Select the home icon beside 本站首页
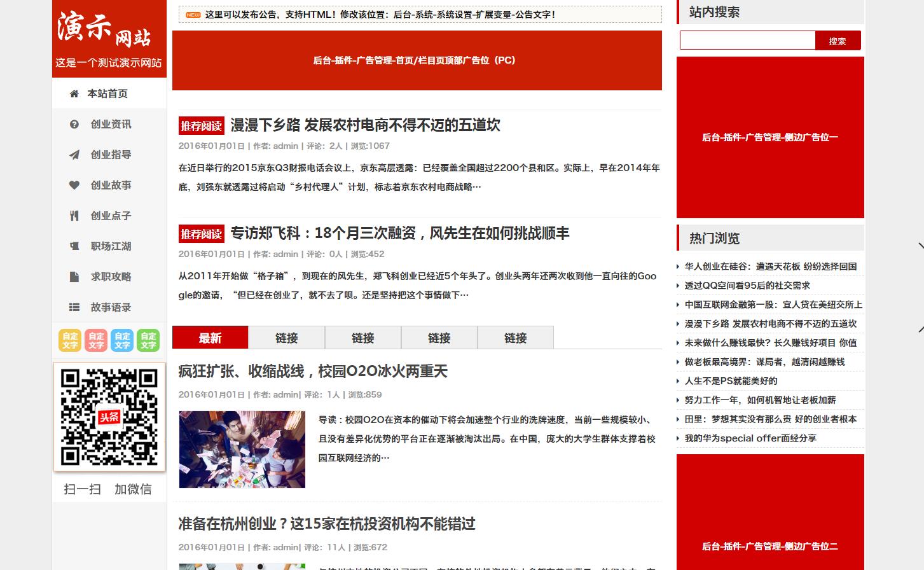 click(x=74, y=93)
